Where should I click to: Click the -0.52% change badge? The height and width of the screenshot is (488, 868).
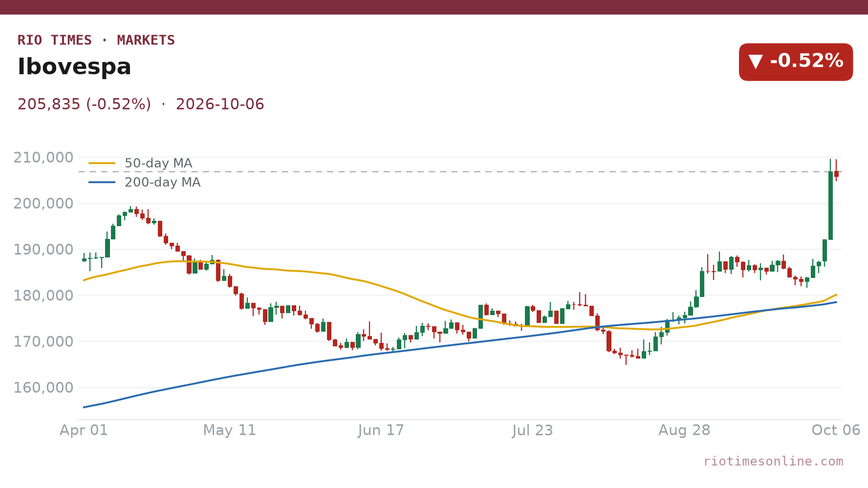pyautogui.click(x=796, y=62)
